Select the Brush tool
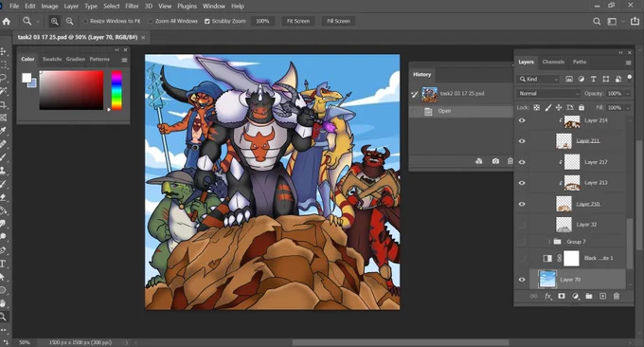 pos(3,157)
